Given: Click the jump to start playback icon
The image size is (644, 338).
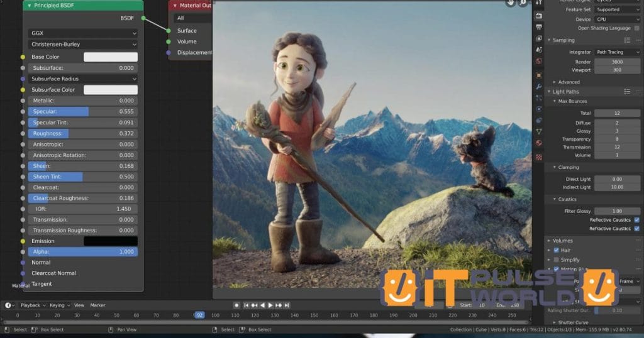Looking at the screenshot, I should pyautogui.click(x=247, y=305).
